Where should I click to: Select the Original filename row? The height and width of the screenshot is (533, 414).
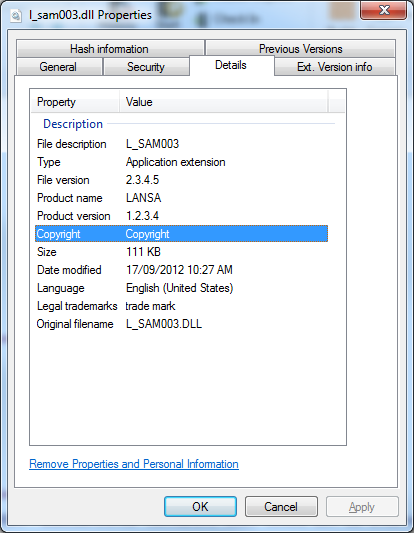(x=182, y=324)
